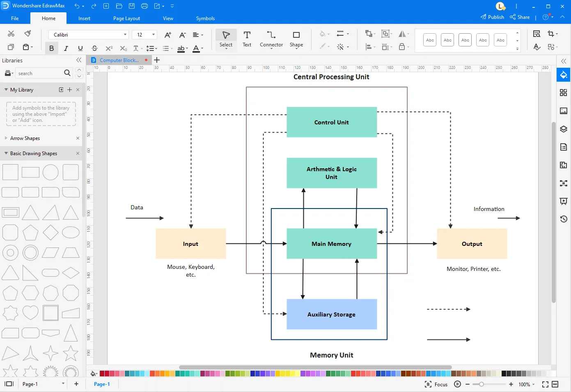Click the Undo arrow icon

tap(77, 6)
